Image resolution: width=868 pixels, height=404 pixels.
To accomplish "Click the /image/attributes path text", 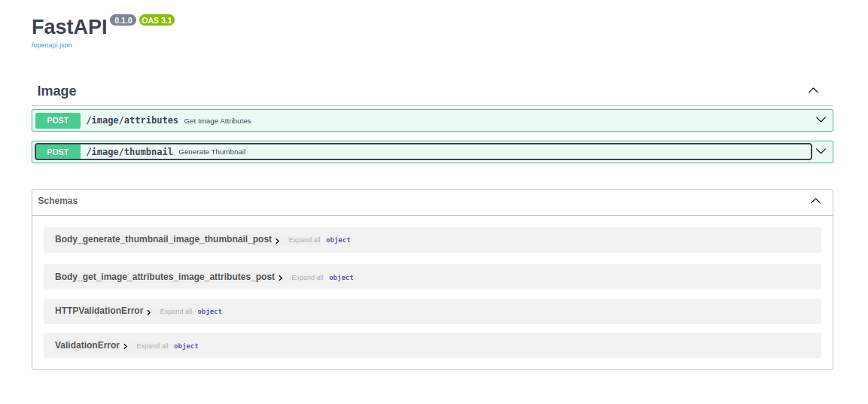I will [x=132, y=120].
